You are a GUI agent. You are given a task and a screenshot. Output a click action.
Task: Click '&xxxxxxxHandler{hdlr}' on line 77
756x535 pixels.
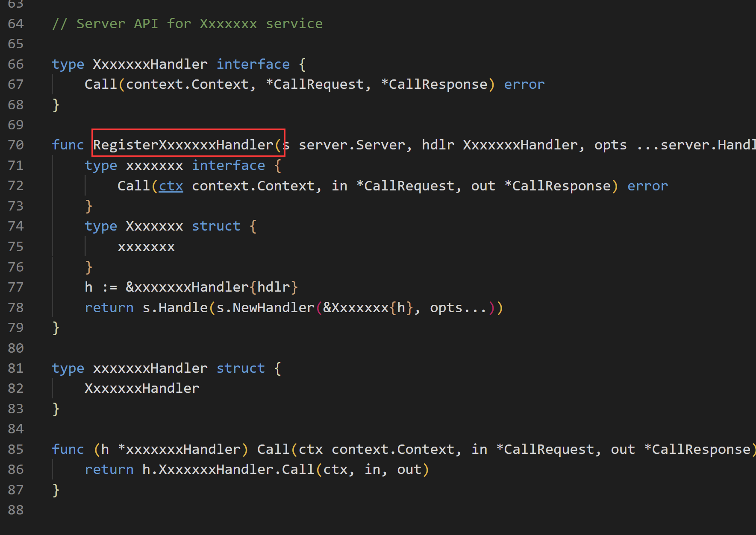point(212,287)
